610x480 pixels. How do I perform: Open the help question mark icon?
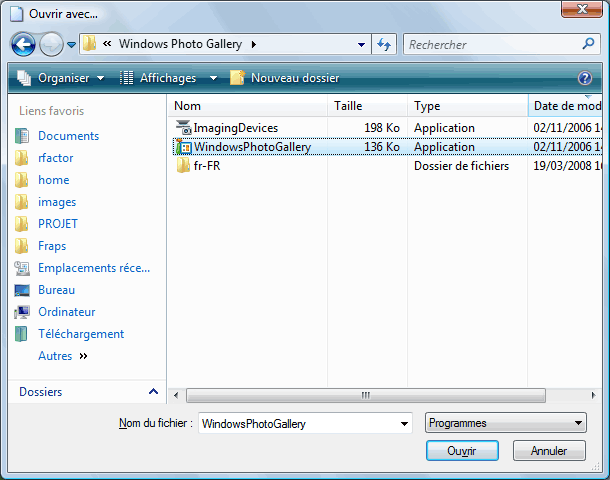tap(585, 78)
